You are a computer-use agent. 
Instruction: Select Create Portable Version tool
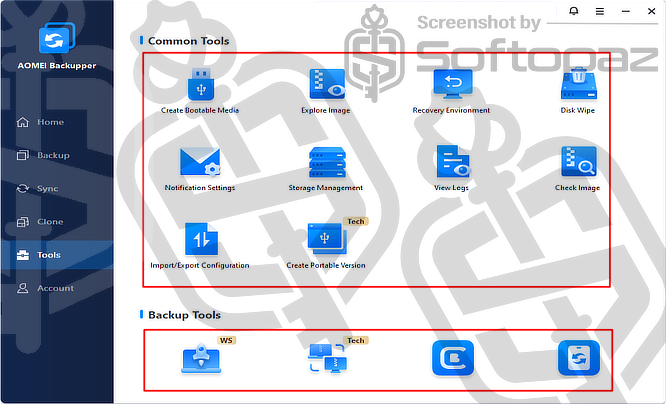pos(326,240)
